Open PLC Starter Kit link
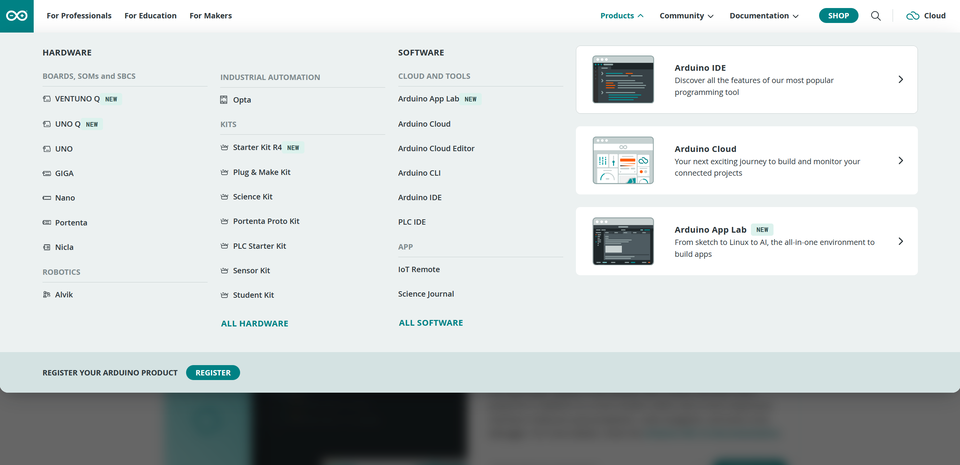This screenshot has width=960, height=465. 260,246
